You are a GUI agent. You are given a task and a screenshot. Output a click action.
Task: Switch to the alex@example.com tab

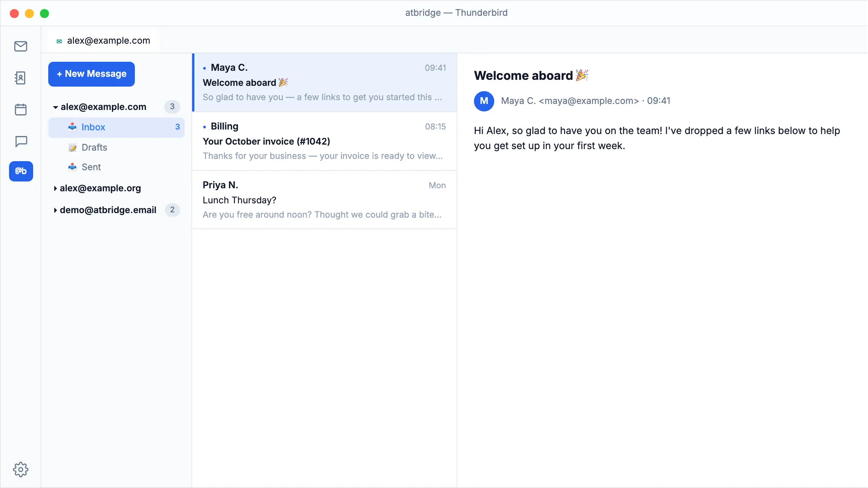(x=104, y=41)
